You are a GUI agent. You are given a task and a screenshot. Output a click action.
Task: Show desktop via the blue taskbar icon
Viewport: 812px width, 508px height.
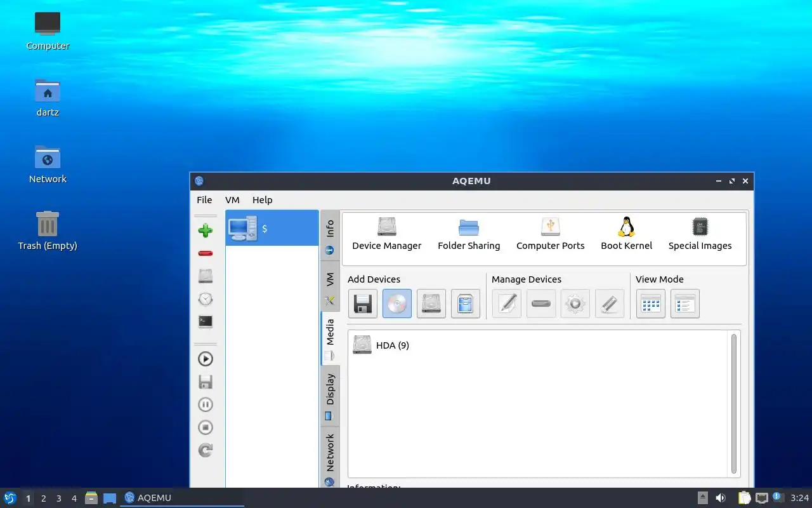pyautogui.click(x=110, y=498)
